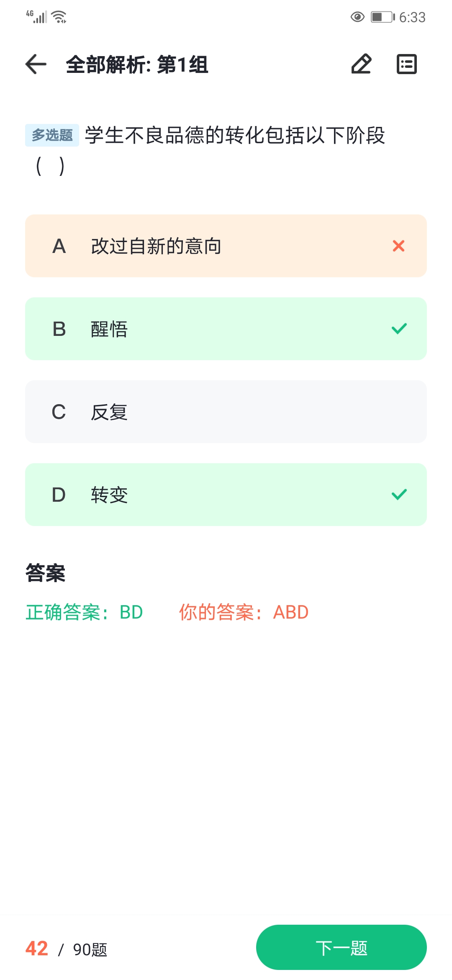
Task: Tap the question counter 42 / 90题
Action: tap(66, 949)
